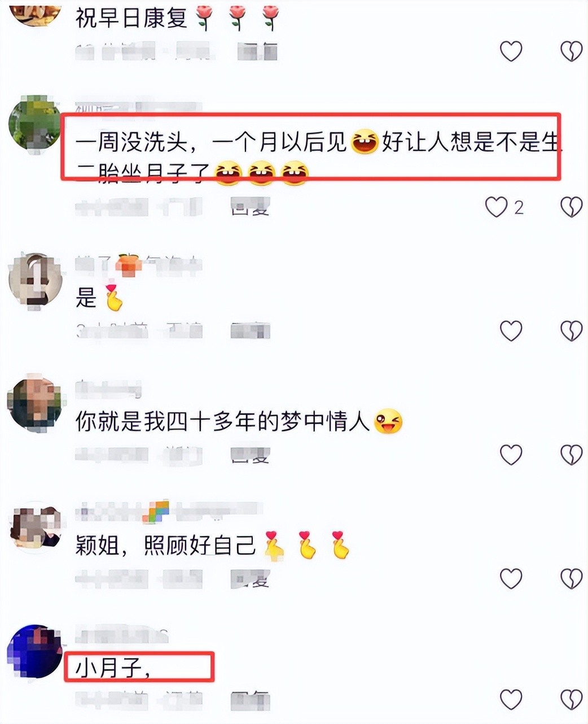Open avatar of 小月子 commenter

coord(35,651)
